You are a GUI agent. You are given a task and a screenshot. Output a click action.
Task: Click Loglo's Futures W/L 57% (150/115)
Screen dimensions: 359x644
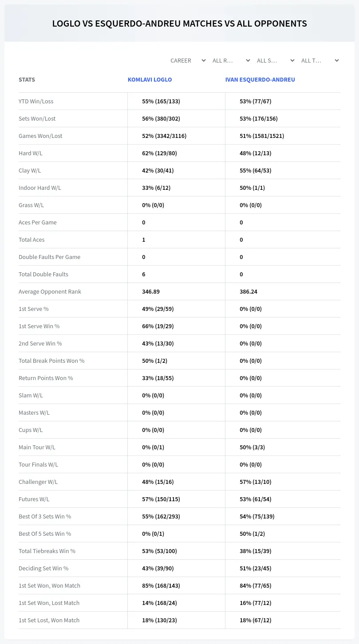tap(161, 499)
